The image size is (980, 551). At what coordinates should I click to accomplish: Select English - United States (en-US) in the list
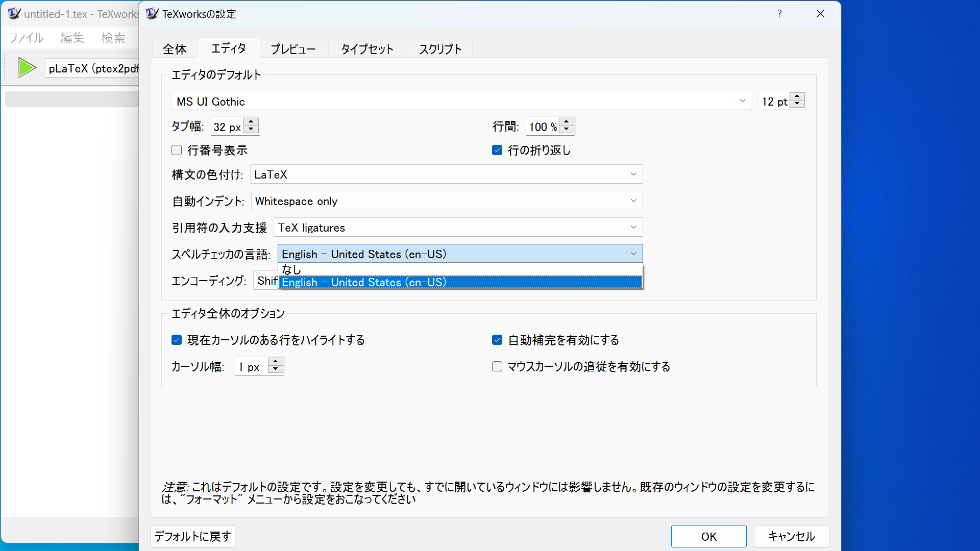(x=460, y=282)
